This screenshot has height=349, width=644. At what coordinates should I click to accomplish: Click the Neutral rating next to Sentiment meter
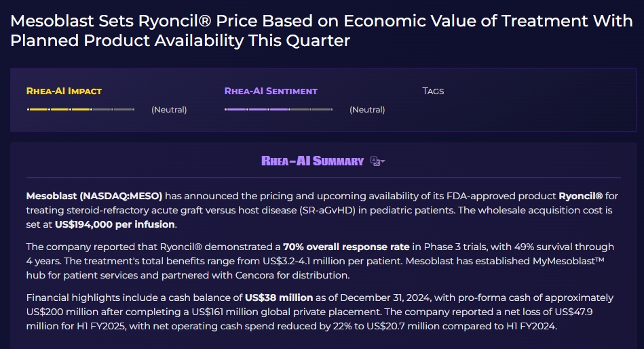367,110
